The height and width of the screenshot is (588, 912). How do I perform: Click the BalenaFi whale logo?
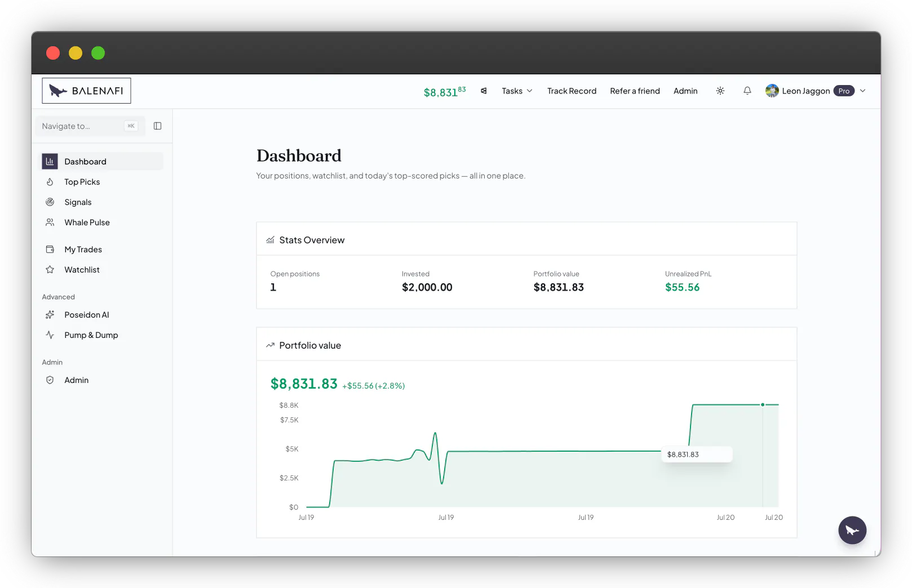point(86,91)
